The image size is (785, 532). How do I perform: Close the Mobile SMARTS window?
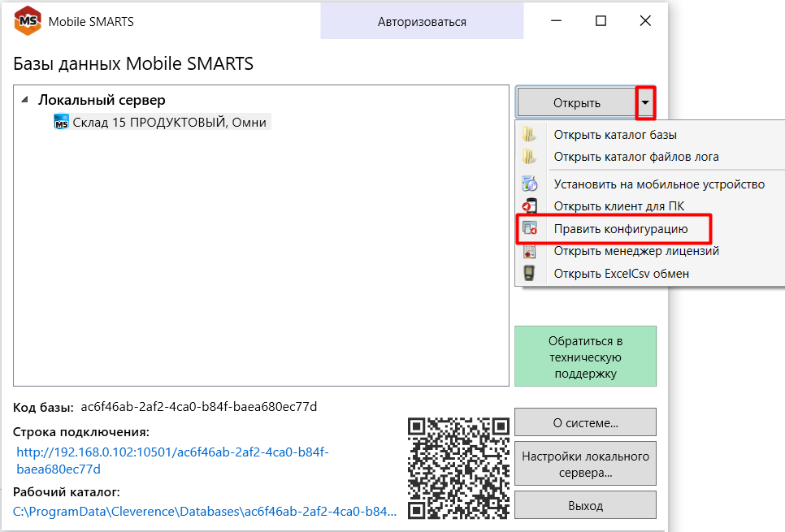645,20
